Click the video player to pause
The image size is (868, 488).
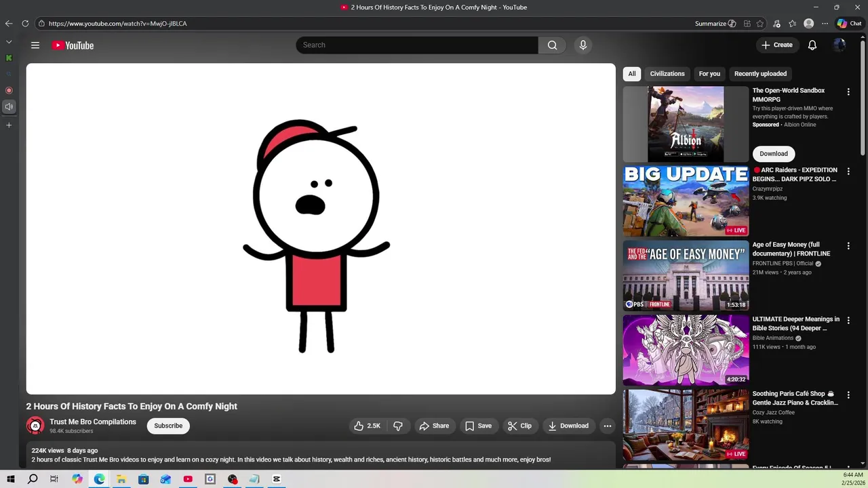(321, 229)
